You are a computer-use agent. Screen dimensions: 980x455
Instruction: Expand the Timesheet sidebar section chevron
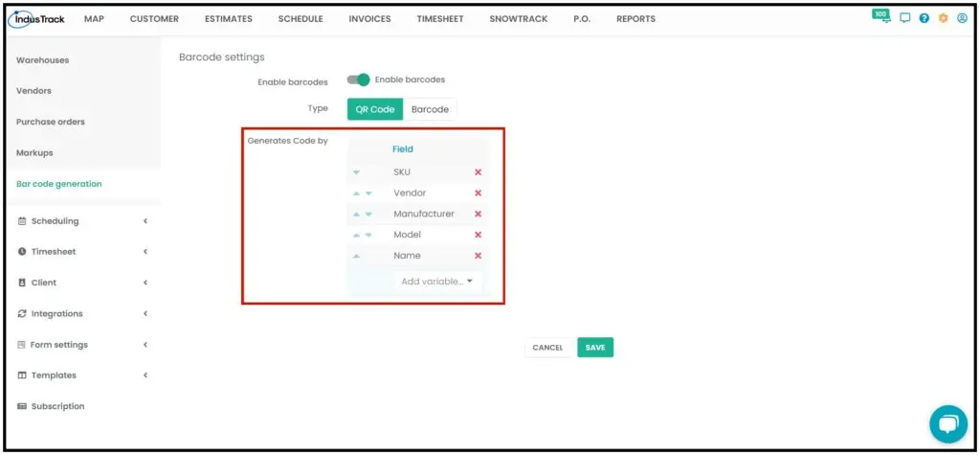pos(145,252)
